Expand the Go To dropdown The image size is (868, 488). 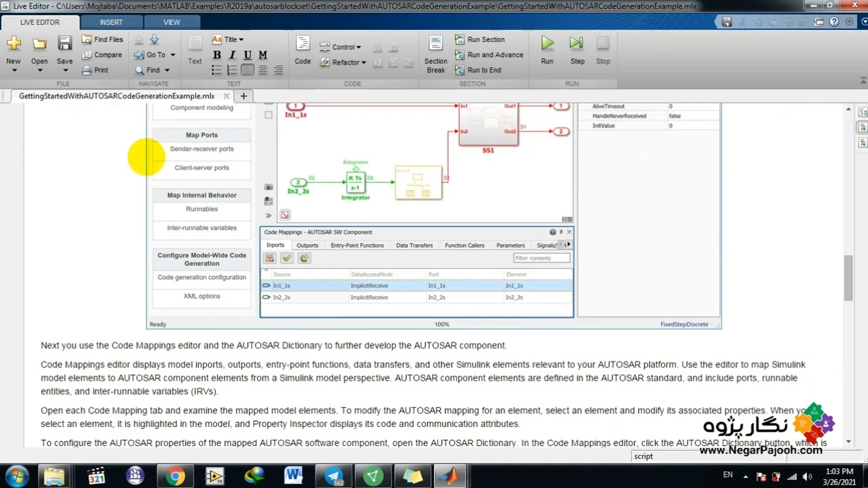(155, 55)
